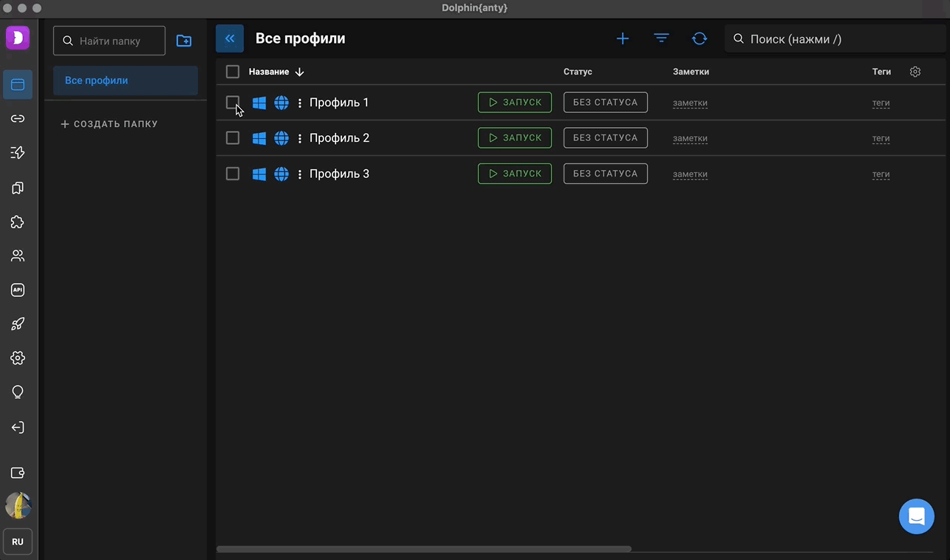
Task: Sort by the Название column header
Action: 269,72
